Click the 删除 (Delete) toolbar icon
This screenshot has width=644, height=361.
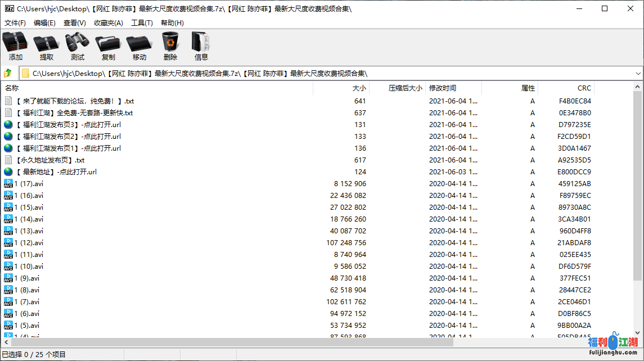point(169,45)
